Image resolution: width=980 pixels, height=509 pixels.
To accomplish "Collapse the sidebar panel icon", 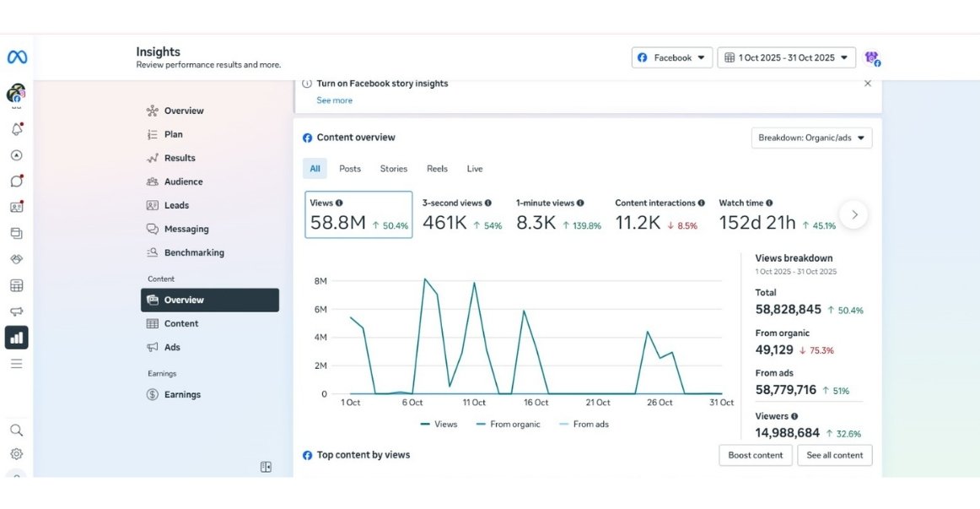I will (266, 467).
